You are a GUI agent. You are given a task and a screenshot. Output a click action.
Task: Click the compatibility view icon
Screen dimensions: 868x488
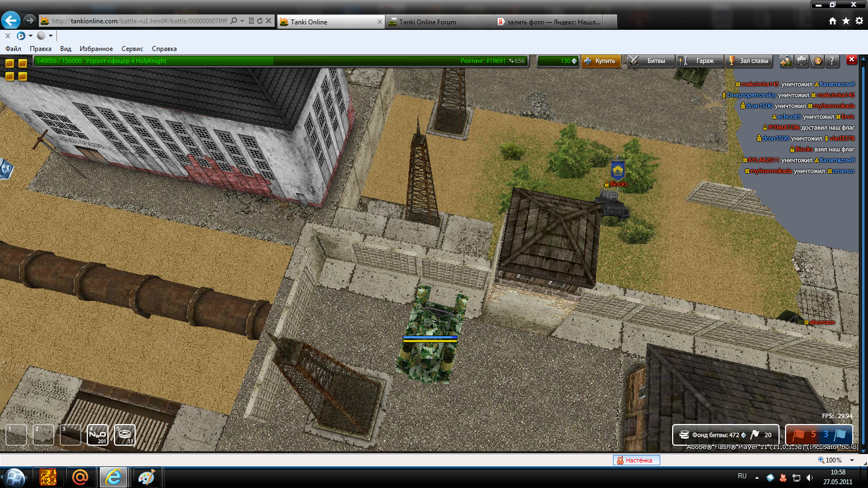click(251, 21)
